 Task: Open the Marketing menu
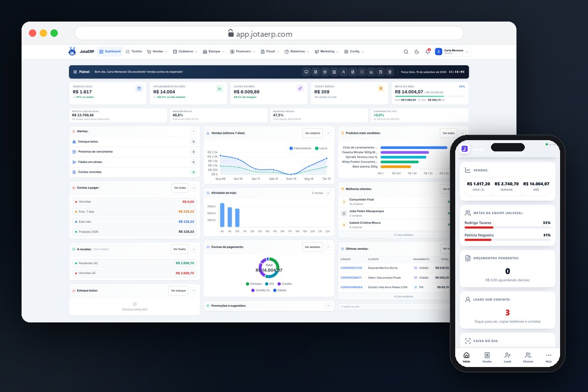[x=326, y=51]
